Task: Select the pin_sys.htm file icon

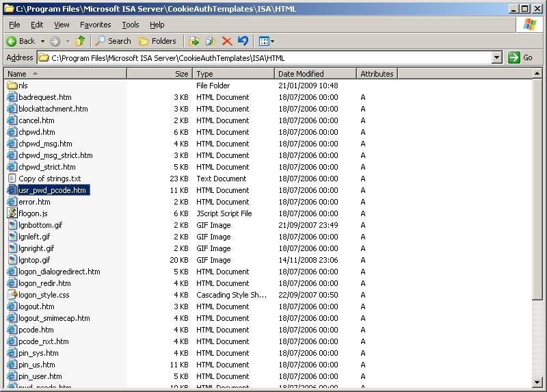Action: (x=12, y=353)
